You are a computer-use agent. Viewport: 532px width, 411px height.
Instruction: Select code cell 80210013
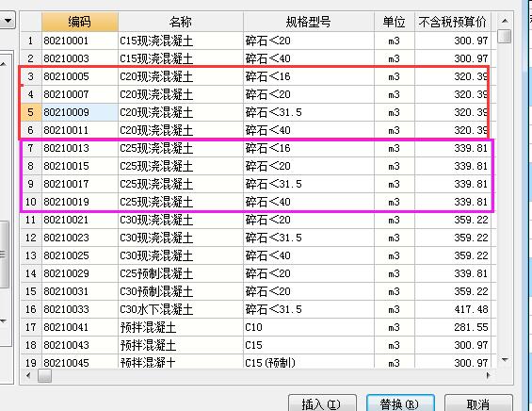click(80, 148)
